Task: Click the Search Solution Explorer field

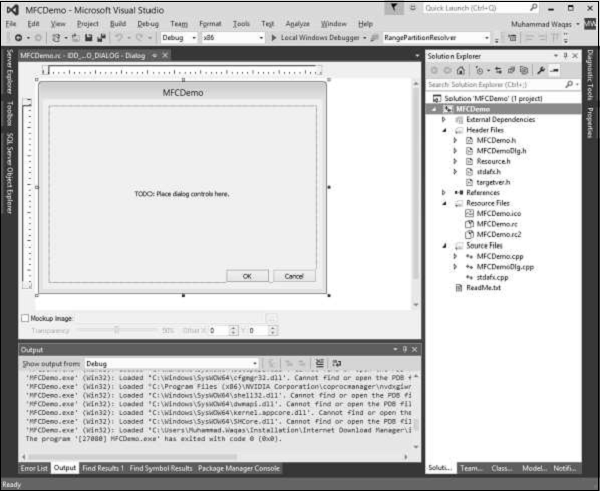Action: pos(500,84)
